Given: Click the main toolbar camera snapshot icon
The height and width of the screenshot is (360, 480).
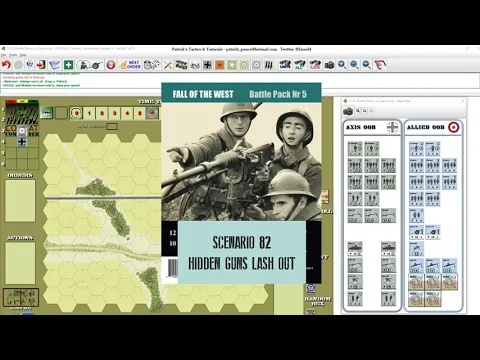Looking at the screenshot, I should pyautogui.click(x=329, y=65).
